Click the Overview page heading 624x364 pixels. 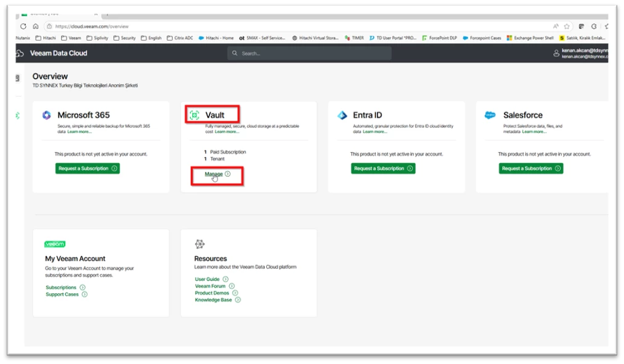pyautogui.click(x=50, y=76)
